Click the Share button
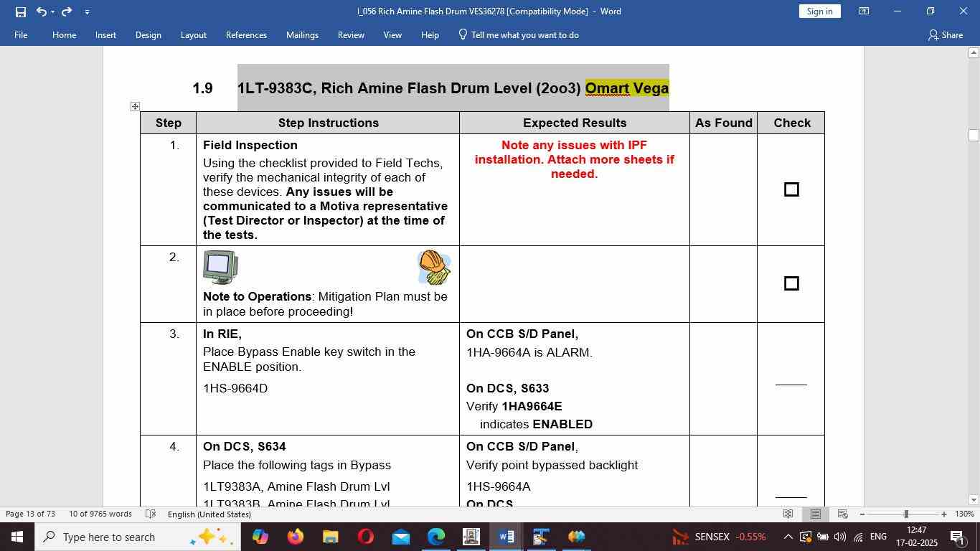The image size is (980, 551). coord(945,34)
